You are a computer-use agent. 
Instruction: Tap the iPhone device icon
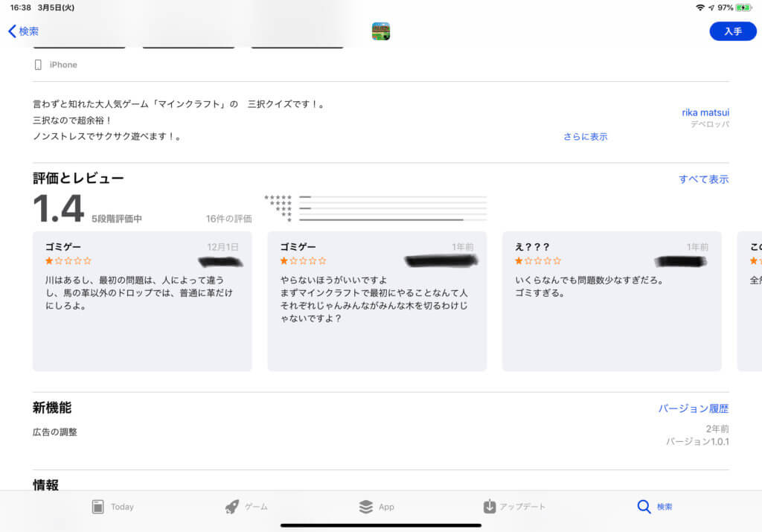pyautogui.click(x=38, y=65)
